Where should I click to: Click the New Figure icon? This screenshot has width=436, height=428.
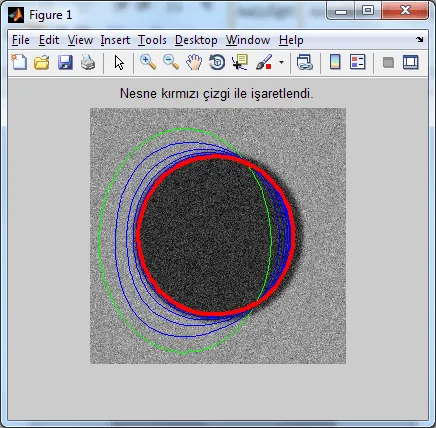(19, 62)
